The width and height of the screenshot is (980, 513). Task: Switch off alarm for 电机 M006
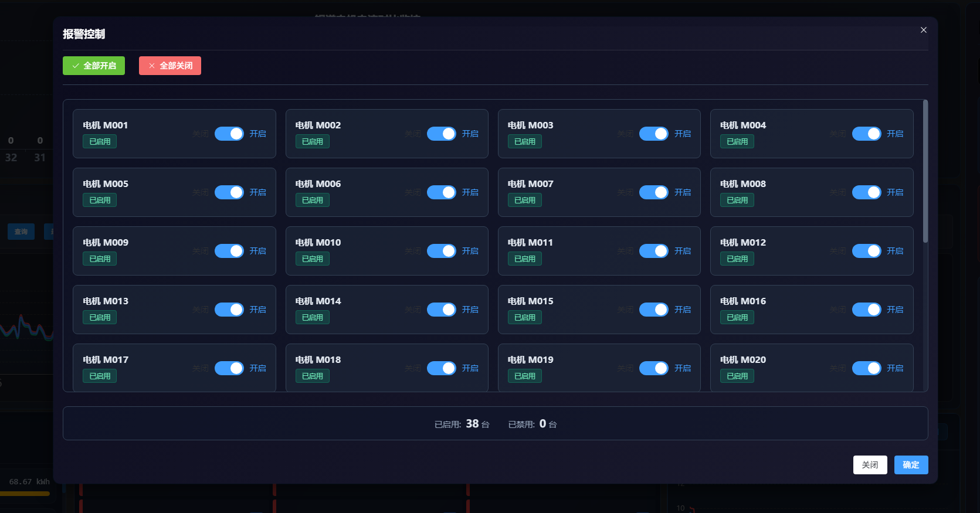pos(441,192)
